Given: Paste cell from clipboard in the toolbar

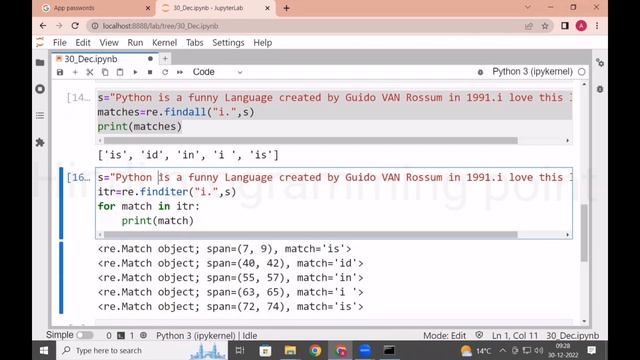Looking at the screenshot, I should point(120,72).
